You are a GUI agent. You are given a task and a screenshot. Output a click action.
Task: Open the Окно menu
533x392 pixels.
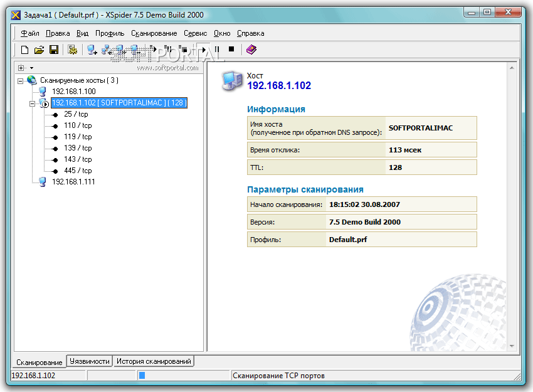(x=222, y=33)
